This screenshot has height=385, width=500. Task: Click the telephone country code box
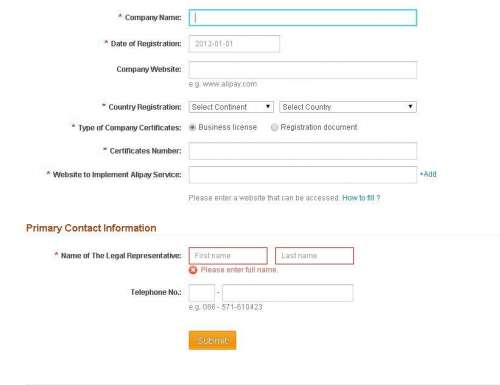[x=202, y=293]
